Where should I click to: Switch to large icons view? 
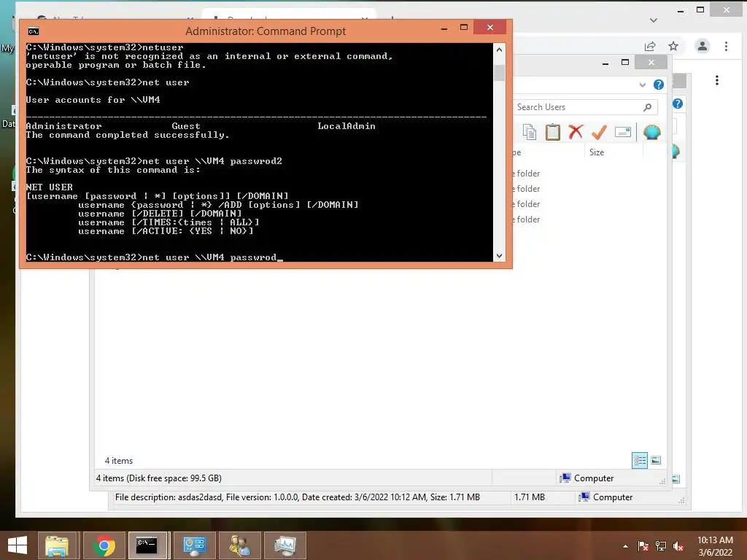[656, 460]
